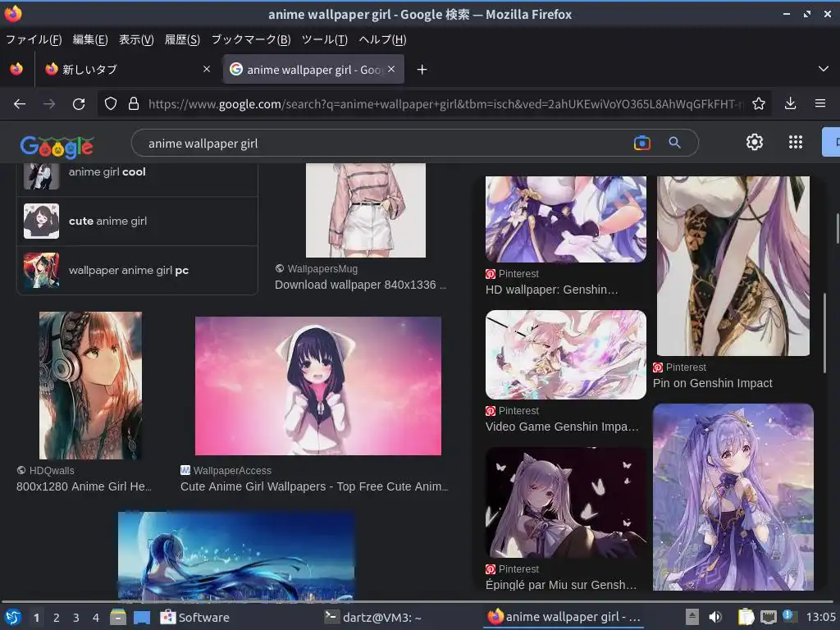The width and height of the screenshot is (840, 630).
Task: Open 'Download wallpaper 840x1336' link
Action: (360, 285)
